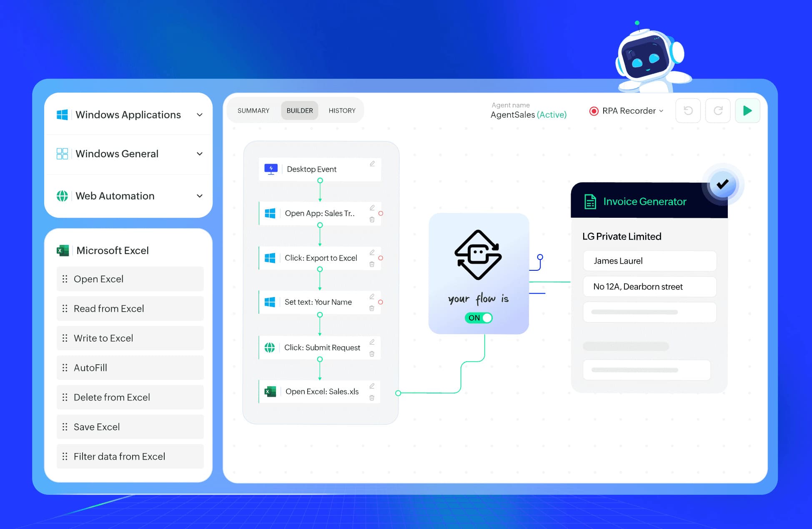The height and width of the screenshot is (529, 812).
Task: Click the Web Automation globe icon
Action: 63,196
